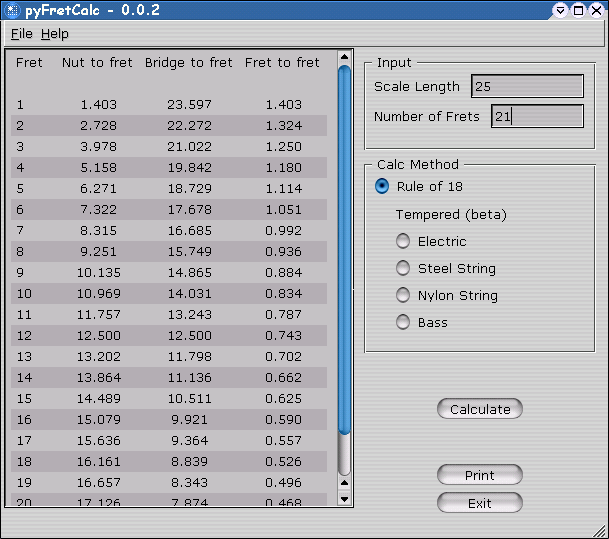Image resolution: width=609 pixels, height=539 pixels.
Task: Open the Help menu
Action: [55, 34]
